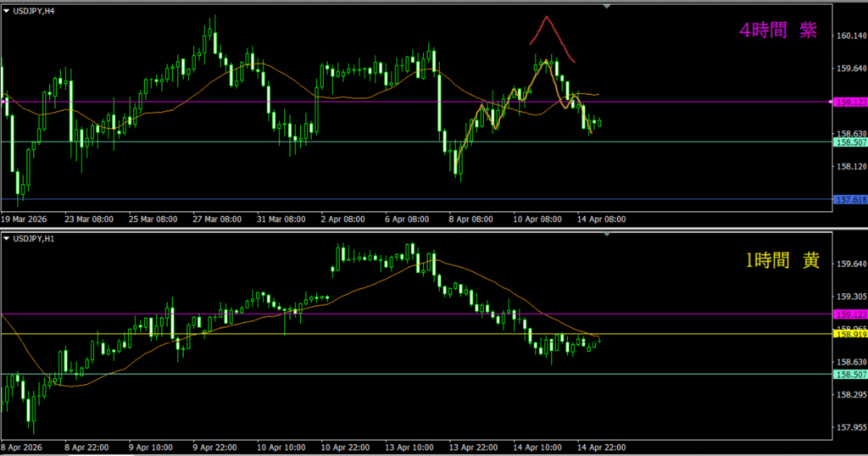
Task: Click '8 Apr 2026' date on H1 axis
Action: 23,448
